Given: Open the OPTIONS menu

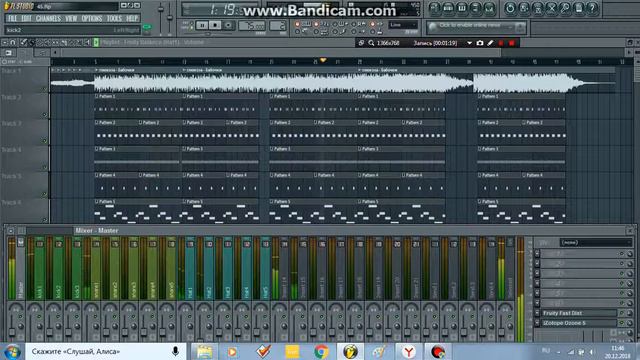Looking at the screenshot, I should (92, 18).
